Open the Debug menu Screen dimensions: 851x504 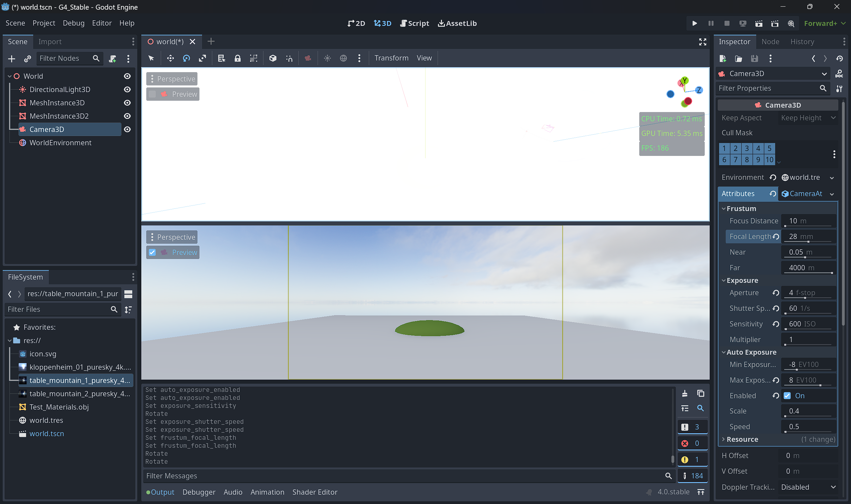[73, 23]
